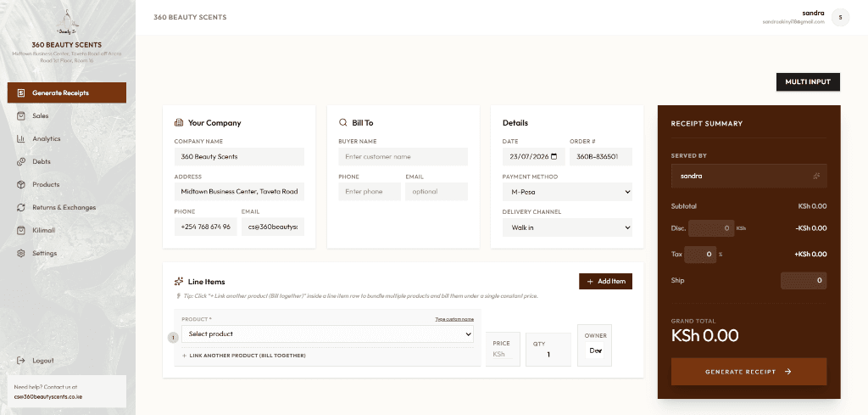Focus the company Address field

point(239,192)
